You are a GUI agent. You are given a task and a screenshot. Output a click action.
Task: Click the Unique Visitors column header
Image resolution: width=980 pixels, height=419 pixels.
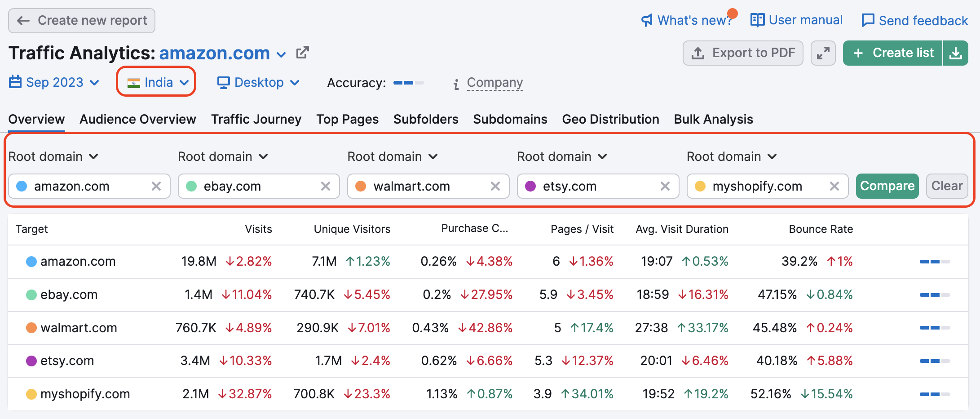click(352, 229)
